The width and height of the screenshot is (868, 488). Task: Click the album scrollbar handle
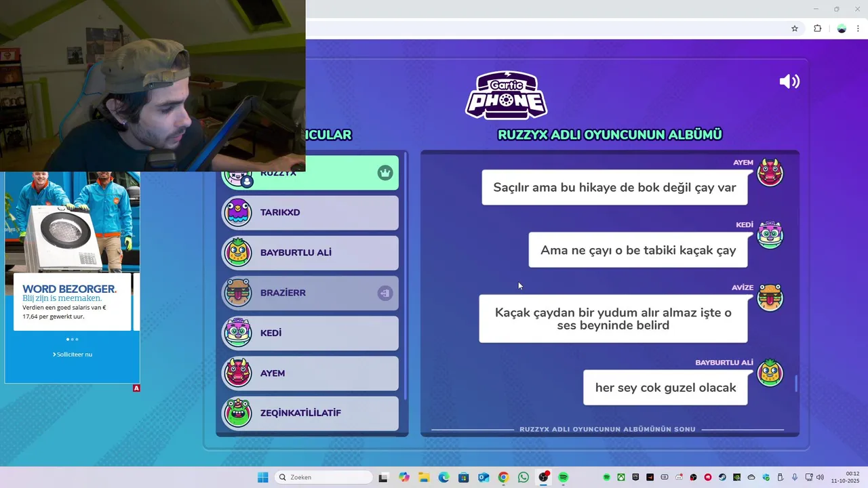(796, 384)
